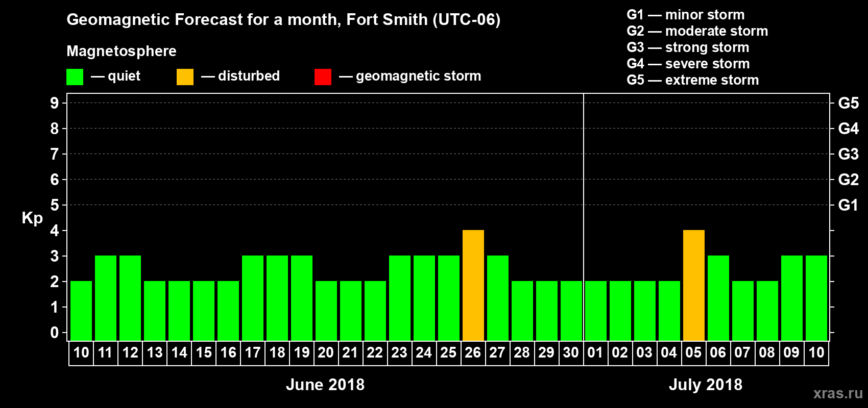This screenshot has height=408, width=868.
Task: Click the red geomagnetic storm legend swatch
Action: pyautogui.click(x=323, y=77)
